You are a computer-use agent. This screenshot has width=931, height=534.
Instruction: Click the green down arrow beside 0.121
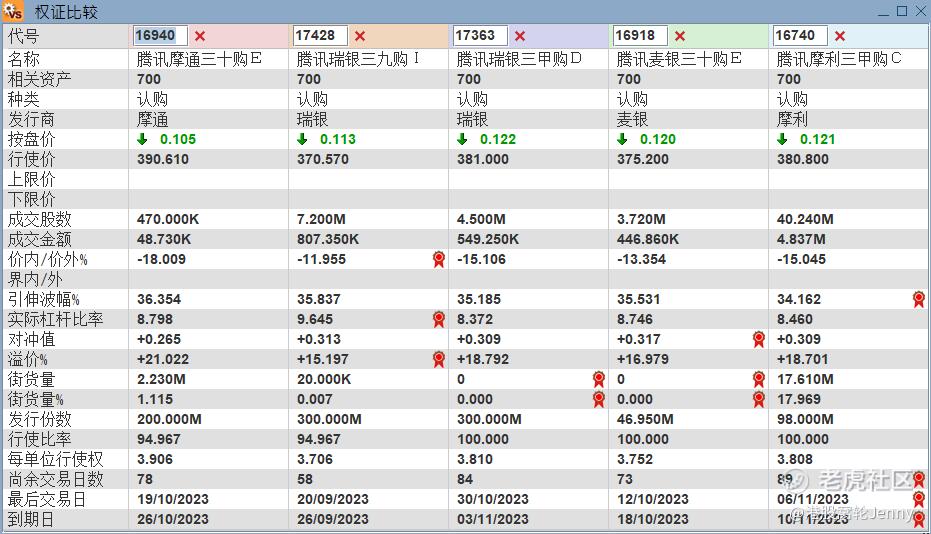pyautogui.click(x=782, y=140)
